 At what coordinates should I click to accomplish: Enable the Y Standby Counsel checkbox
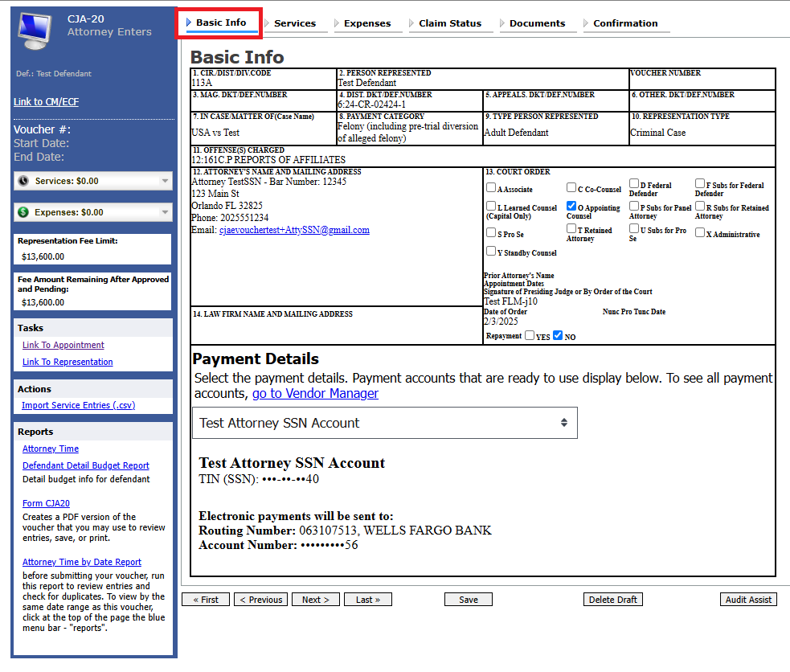coord(491,252)
